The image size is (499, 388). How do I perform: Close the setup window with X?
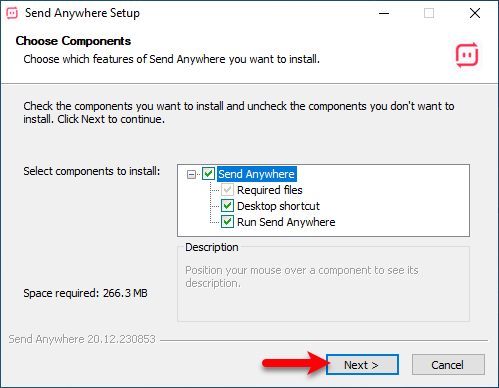[475, 13]
